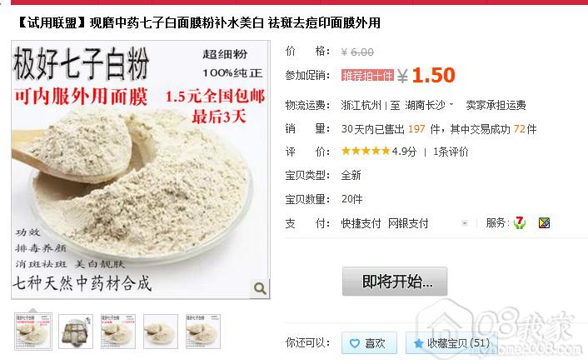
Task: Select the fourth thumbnail with plain powder
Action: pos(161,332)
